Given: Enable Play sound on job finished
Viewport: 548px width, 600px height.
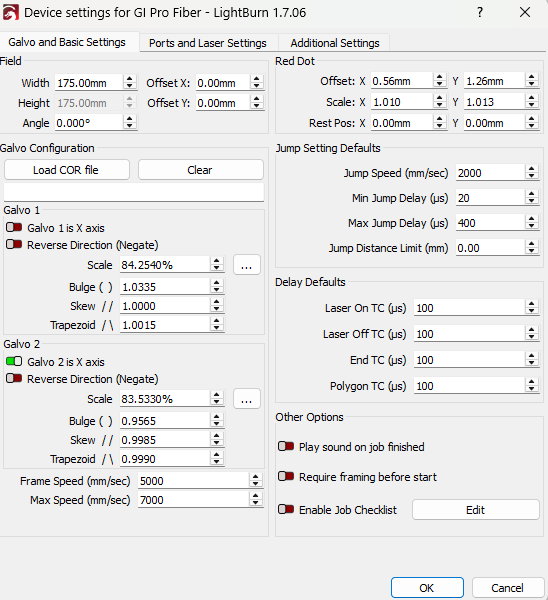Looking at the screenshot, I should tap(286, 446).
